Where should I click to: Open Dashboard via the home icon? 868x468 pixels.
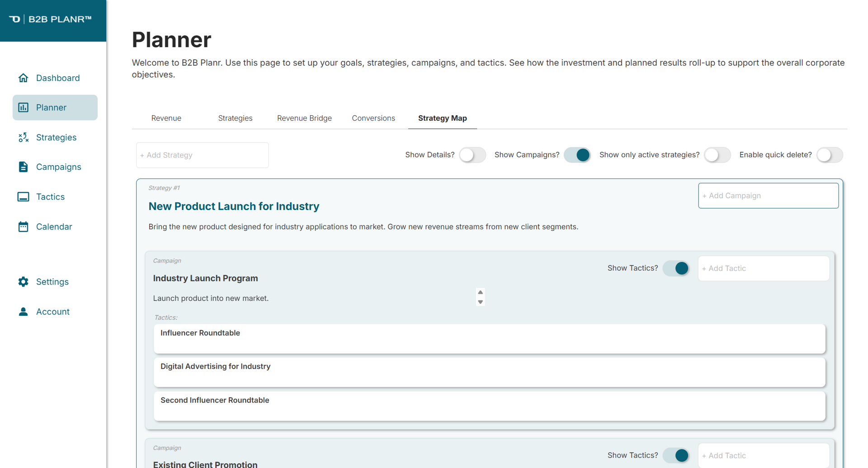coord(23,78)
